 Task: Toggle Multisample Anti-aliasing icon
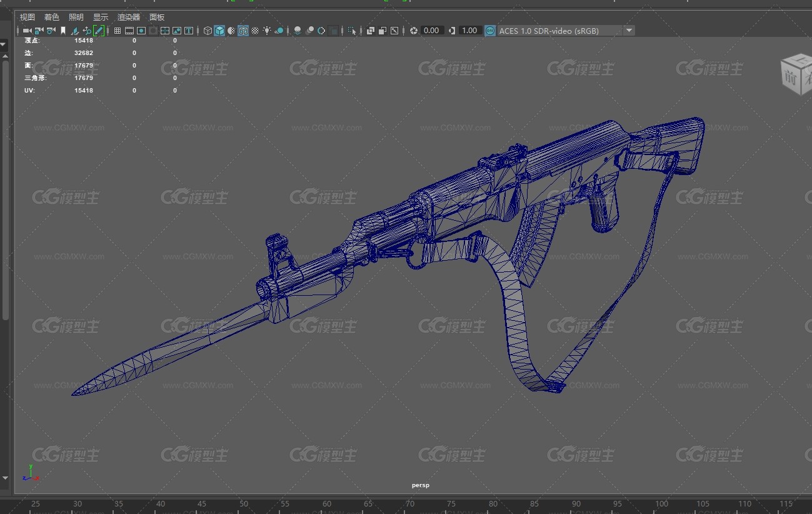pos(321,30)
